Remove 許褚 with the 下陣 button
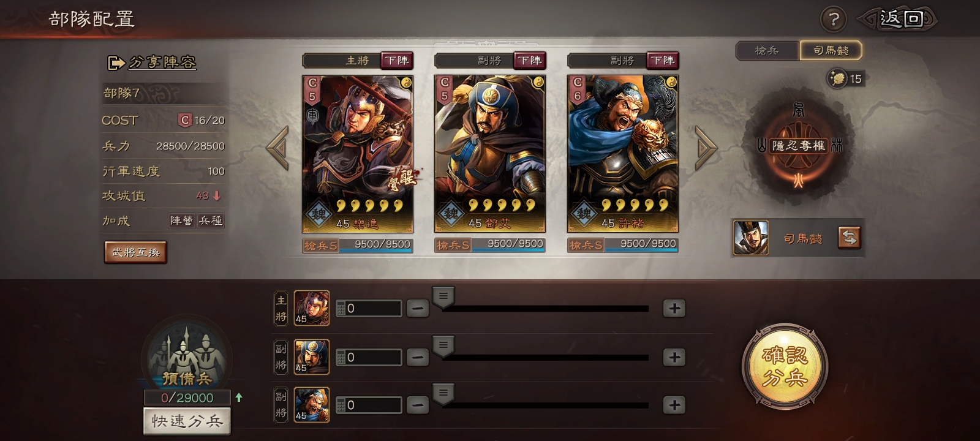Image resolution: width=980 pixels, height=441 pixels. (662, 60)
